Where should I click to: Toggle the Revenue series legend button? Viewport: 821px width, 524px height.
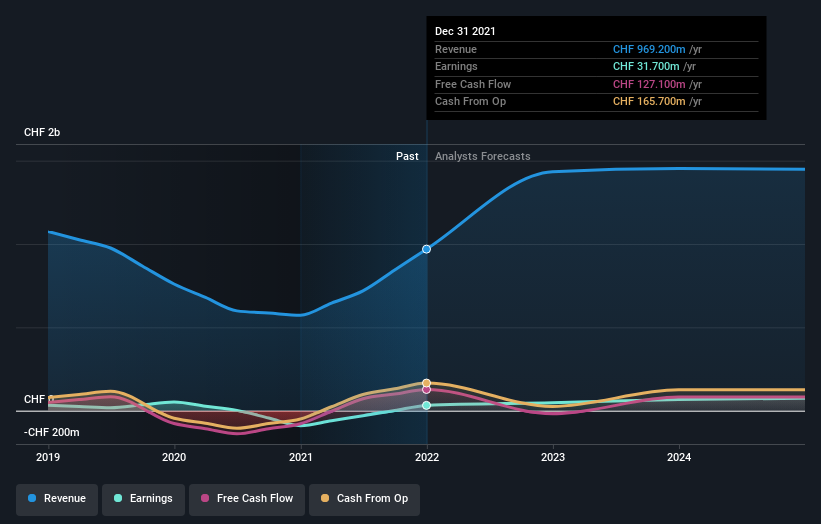click(57, 499)
